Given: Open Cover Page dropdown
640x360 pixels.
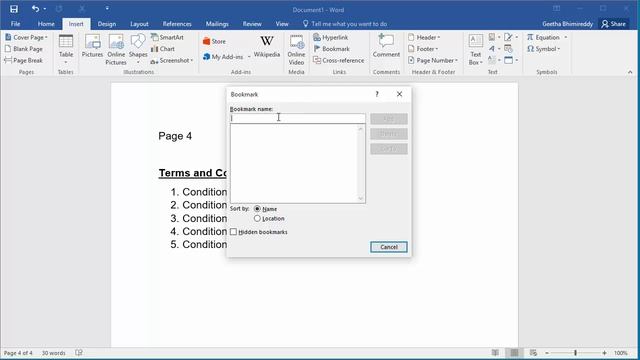Looking at the screenshot, I should point(27,37).
